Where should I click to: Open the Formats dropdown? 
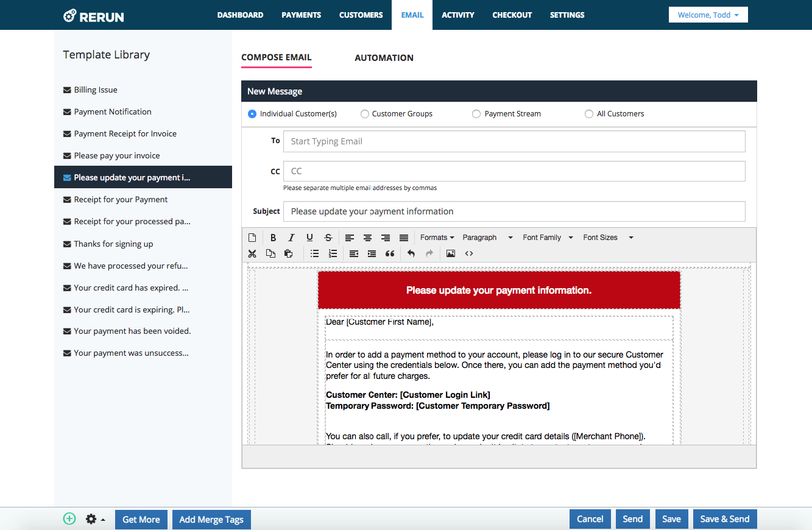pyautogui.click(x=437, y=238)
